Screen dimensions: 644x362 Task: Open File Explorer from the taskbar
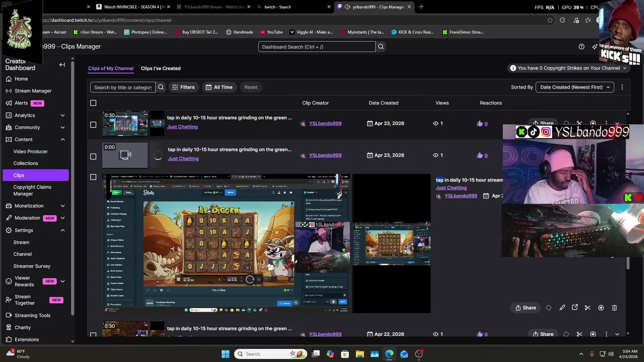pyautogui.click(x=360, y=354)
